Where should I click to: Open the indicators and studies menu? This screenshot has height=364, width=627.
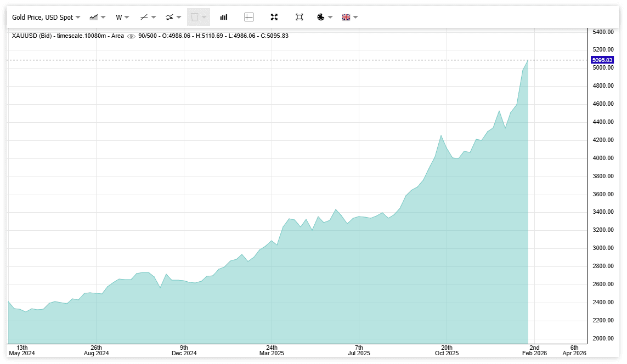click(x=170, y=17)
